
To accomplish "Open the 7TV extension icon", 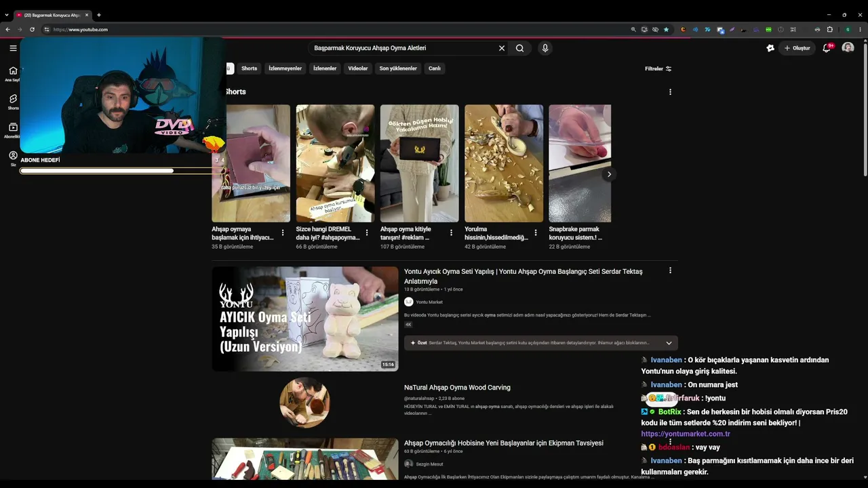I will (x=707, y=30).
